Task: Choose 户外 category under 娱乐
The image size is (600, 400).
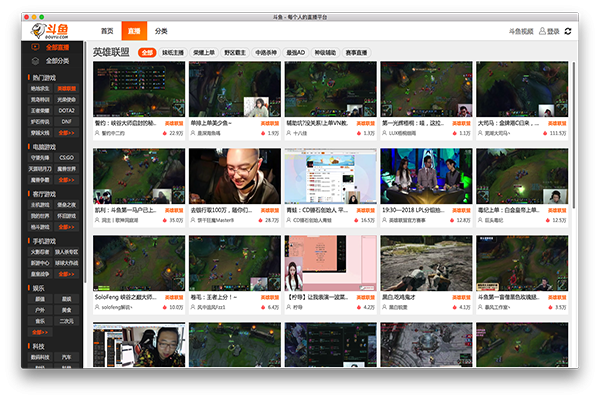Action: (40, 310)
